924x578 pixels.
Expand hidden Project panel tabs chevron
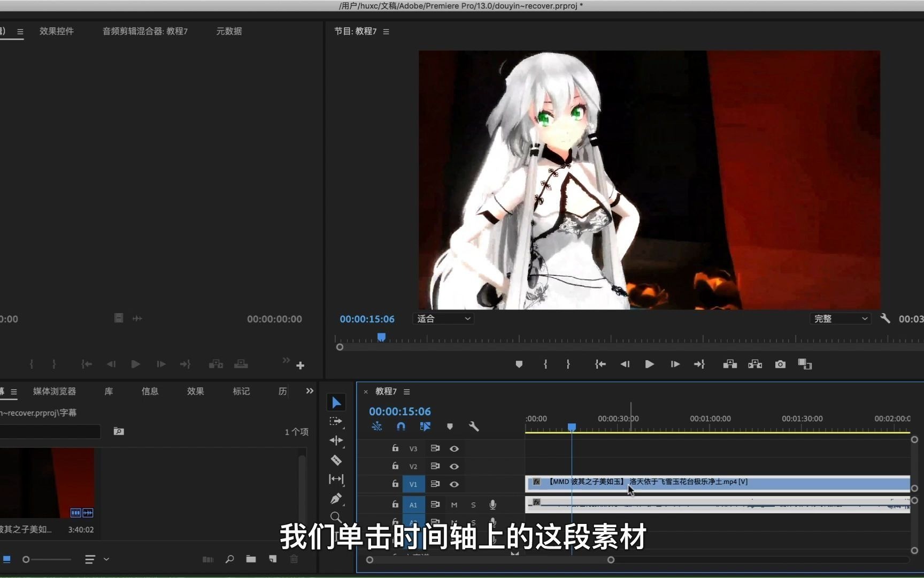tap(310, 391)
